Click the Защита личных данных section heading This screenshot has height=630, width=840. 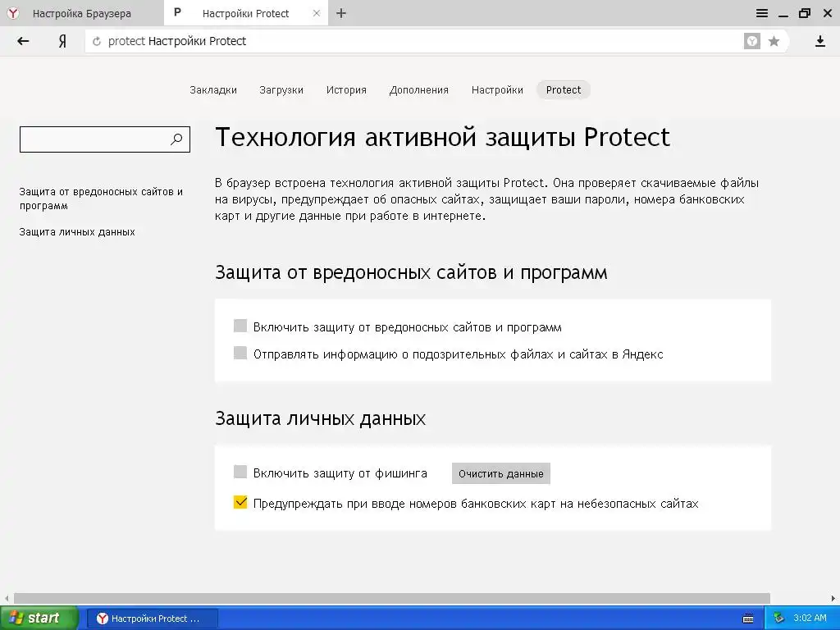tap(321, 418)
